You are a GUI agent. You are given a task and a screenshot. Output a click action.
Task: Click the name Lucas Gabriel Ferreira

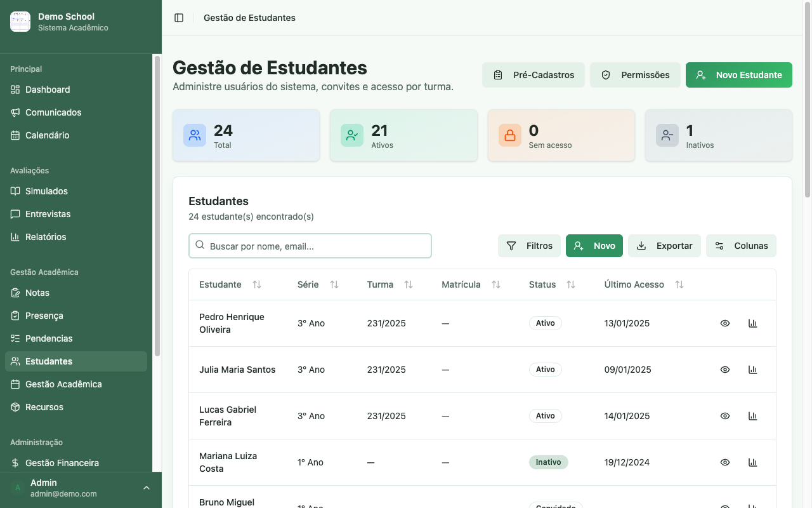point(228,416)
